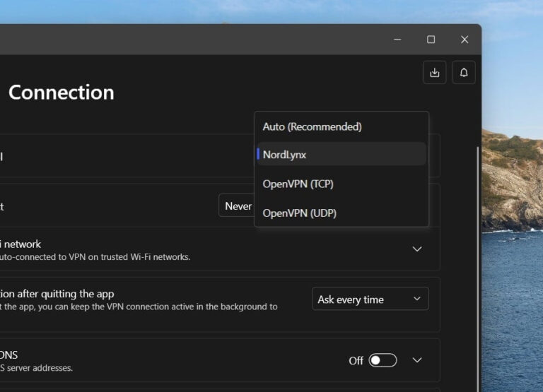Close the VPN window
This screenshot has height=392, width=543.
click(x=465, y=40)
